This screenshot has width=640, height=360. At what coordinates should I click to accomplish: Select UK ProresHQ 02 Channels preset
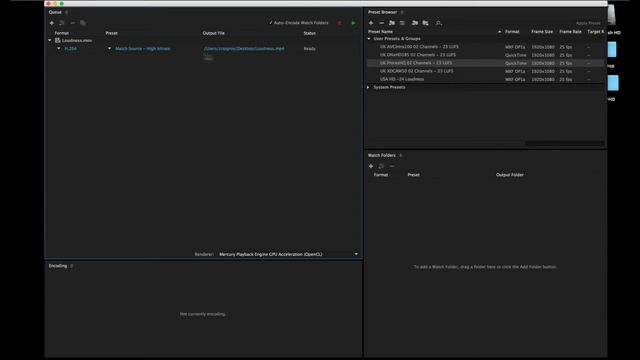click(416, 63)
